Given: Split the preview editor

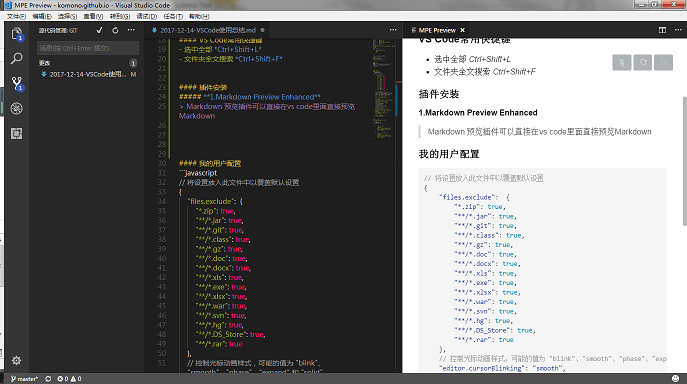Looking at the screenshot, I should tap(662, 30).
